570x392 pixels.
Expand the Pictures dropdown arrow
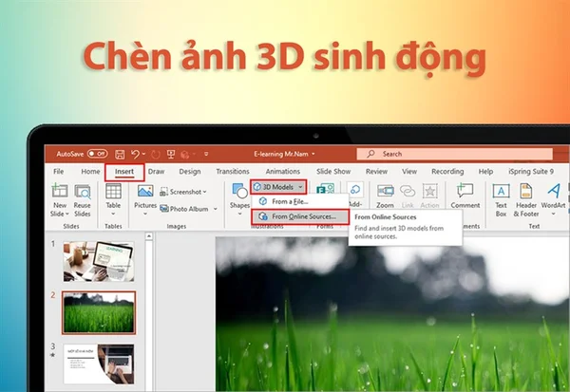point(145,214)
